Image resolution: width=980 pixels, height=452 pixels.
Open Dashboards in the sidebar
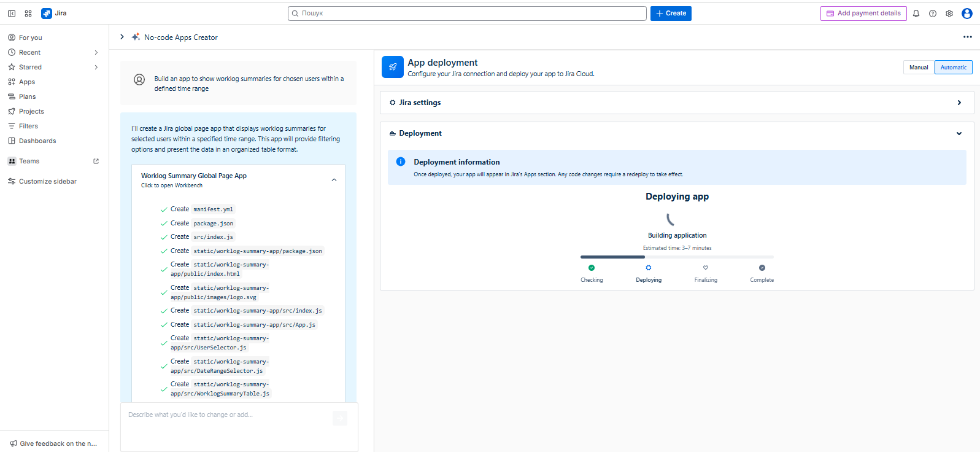[x=37, y=141]
